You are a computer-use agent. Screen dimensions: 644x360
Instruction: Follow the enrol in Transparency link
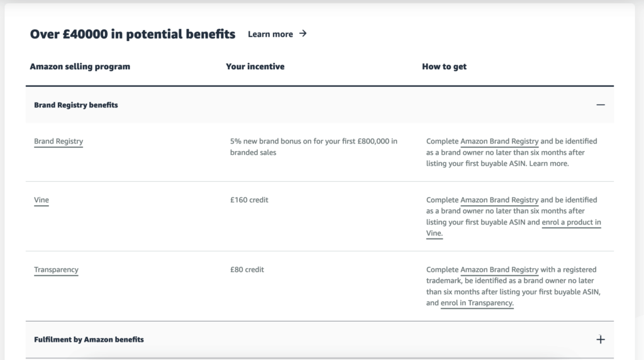477,303
